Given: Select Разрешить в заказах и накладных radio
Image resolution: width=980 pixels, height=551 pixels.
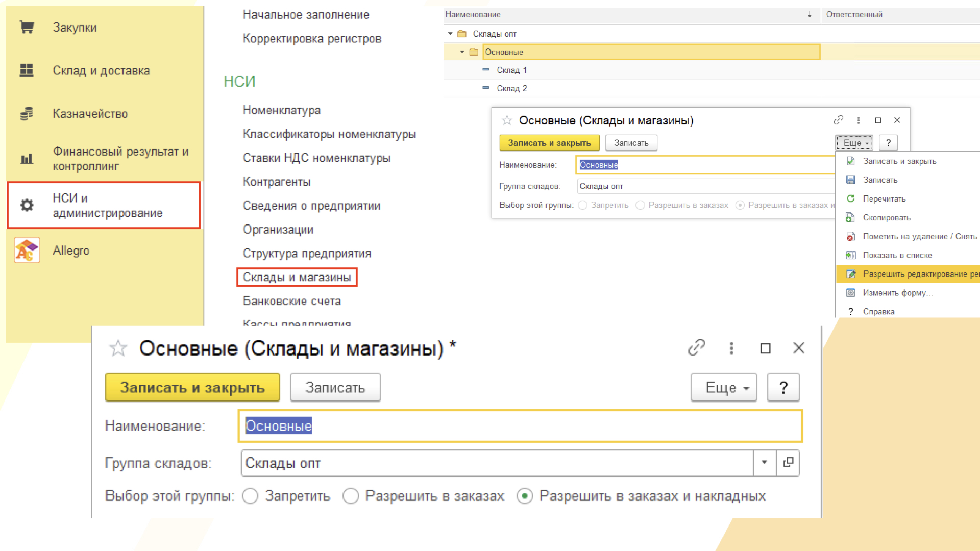Looking at the screenshot, I should click(525, 496).
